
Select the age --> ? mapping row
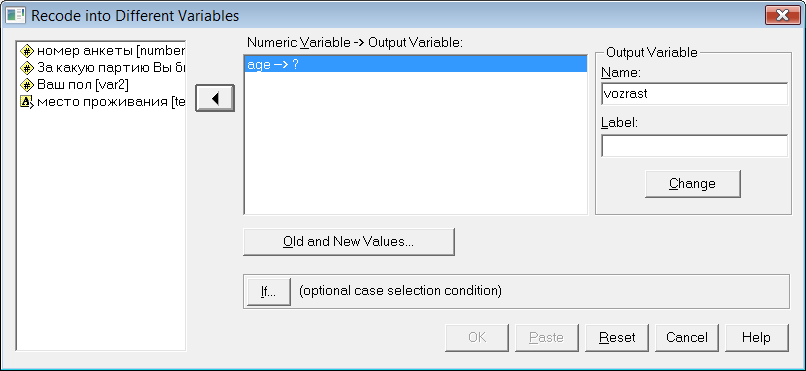(x=415, y=65)
